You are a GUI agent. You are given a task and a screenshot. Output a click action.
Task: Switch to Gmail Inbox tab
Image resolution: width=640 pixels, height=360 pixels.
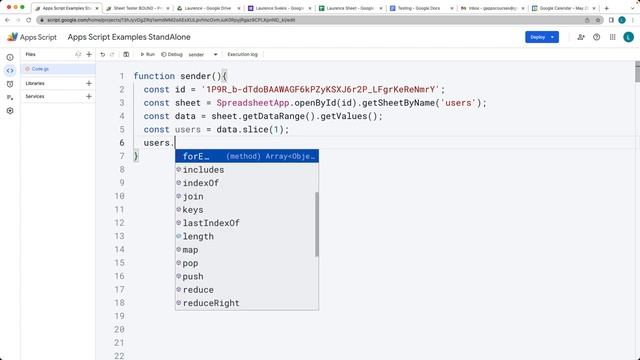coord(492,8)
